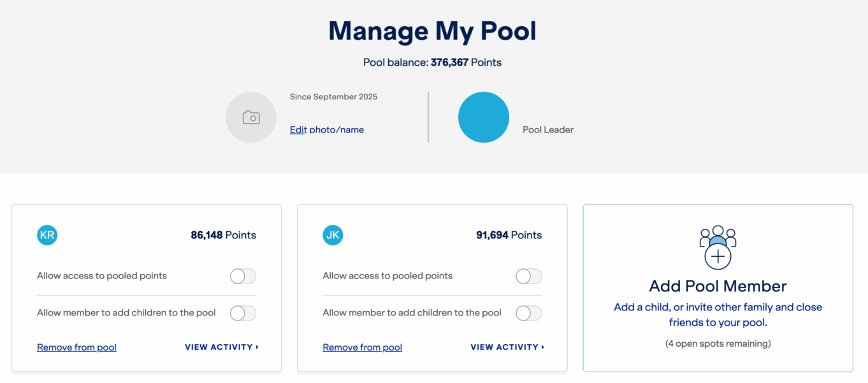Remove JK from the pool
Screen dimensions: 868x383
pyautogui.click(x=362, y=347)
